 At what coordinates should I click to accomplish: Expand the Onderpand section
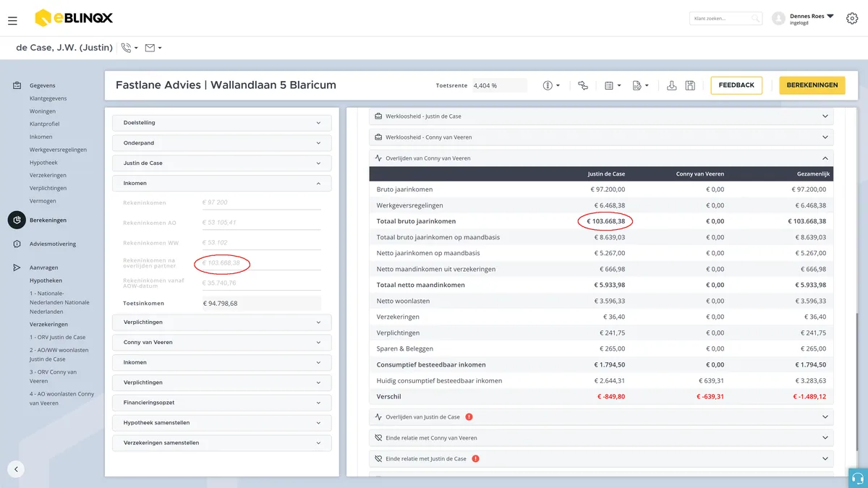(x=222, y=143)
